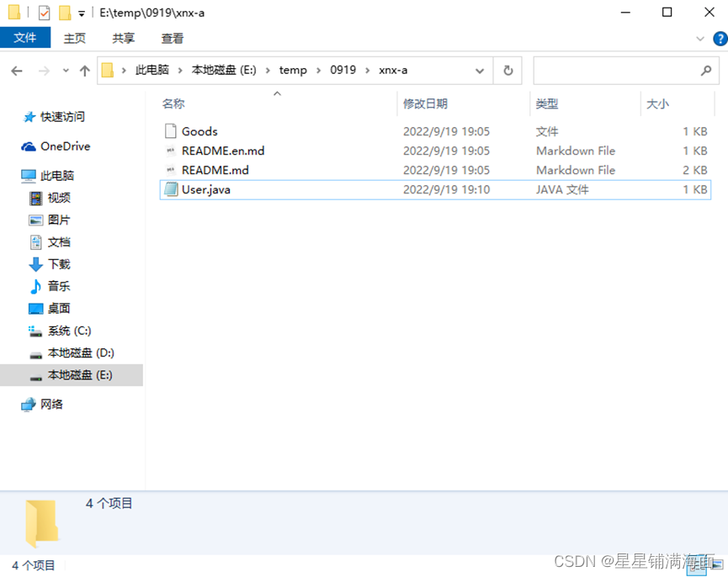Click the 此电脑 monitor icon
The width and height of the screenshot is (728, 577).
click(x=29, y=176)
